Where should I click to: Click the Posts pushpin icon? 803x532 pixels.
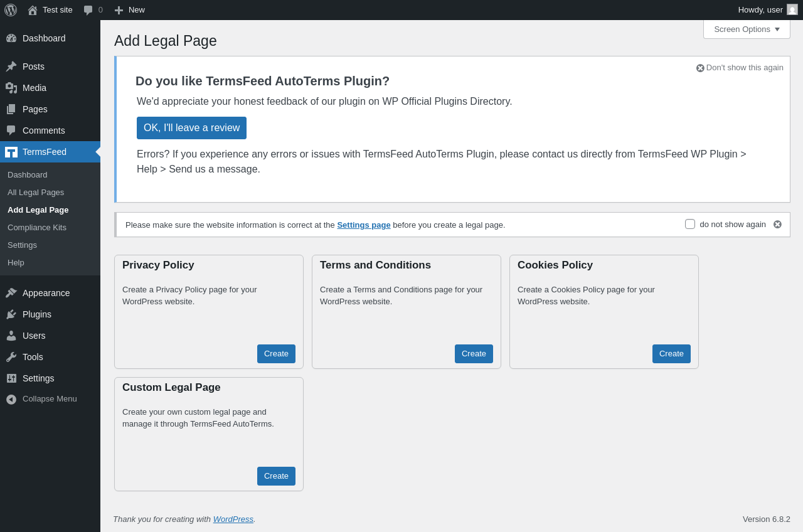tap(11, 66)
